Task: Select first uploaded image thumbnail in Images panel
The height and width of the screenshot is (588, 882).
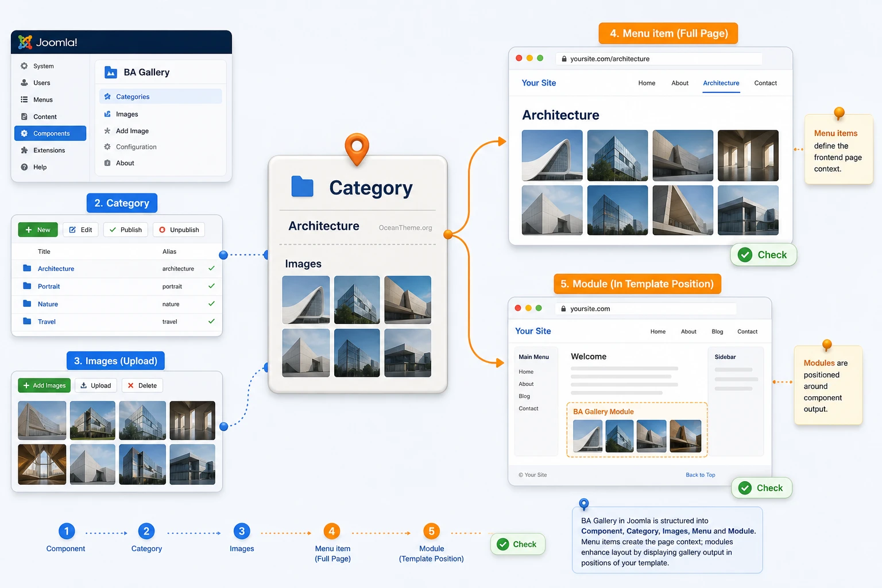Action: 42,420
